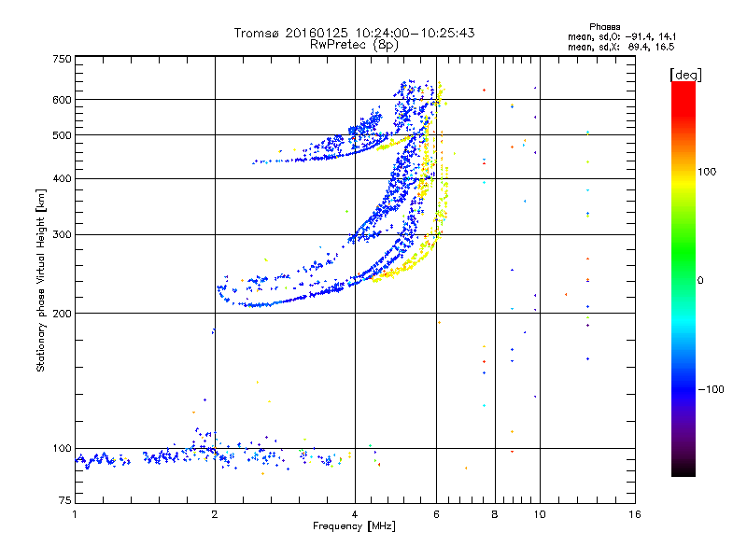
Task: Click the y-axis tick label '200'
Action: coord(63,314)
